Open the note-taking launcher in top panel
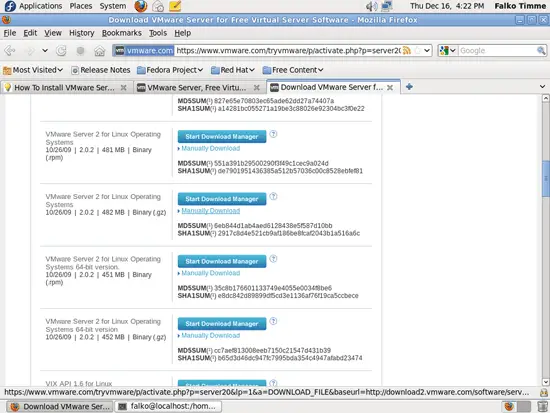 point(175,6)
